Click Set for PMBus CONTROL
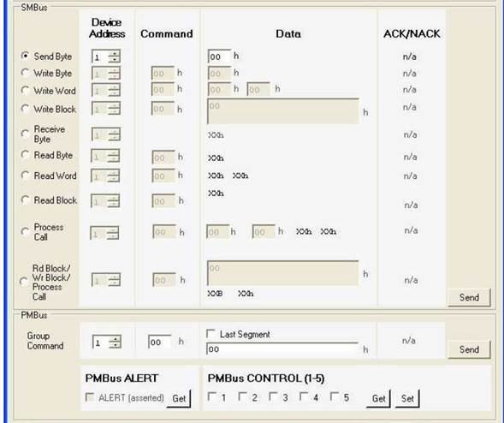The height and width of the screenshot is (423, 504). coord(407,398)
